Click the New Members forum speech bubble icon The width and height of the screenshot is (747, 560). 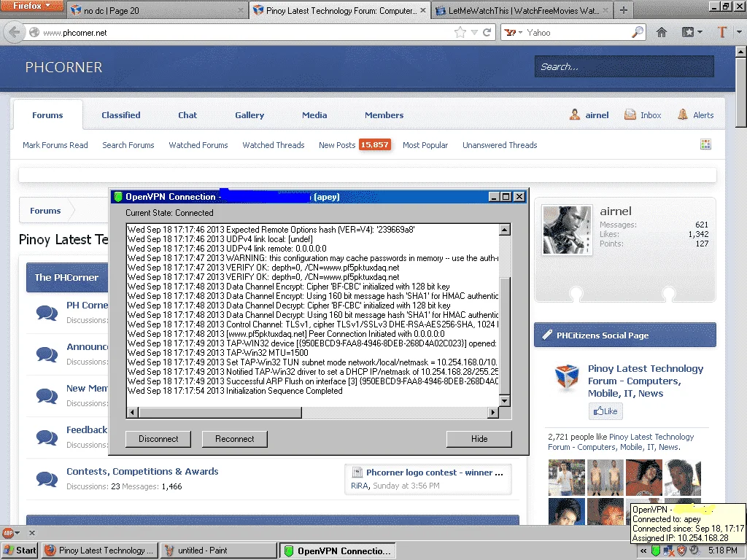pyautogui.click(x=47, y=396)
